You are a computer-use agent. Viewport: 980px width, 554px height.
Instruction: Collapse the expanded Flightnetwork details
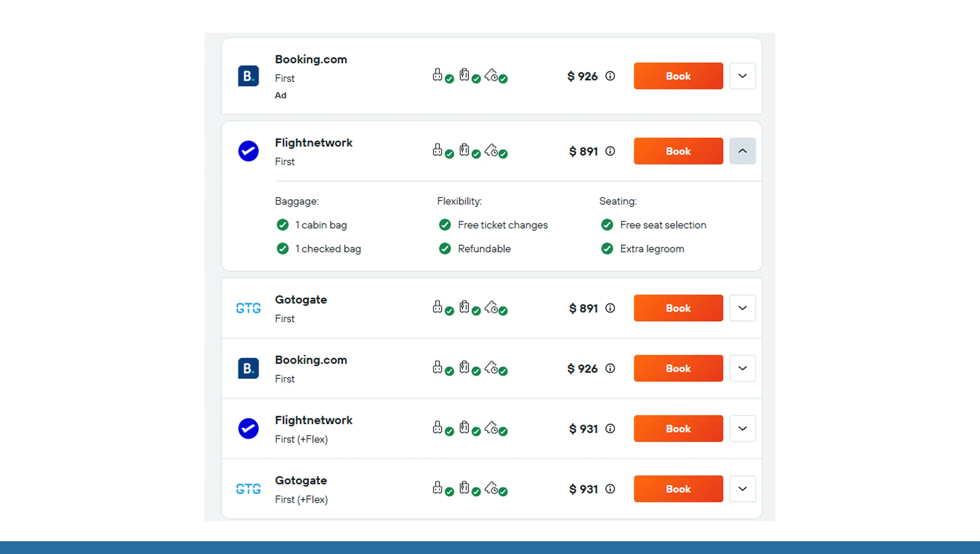742,151
